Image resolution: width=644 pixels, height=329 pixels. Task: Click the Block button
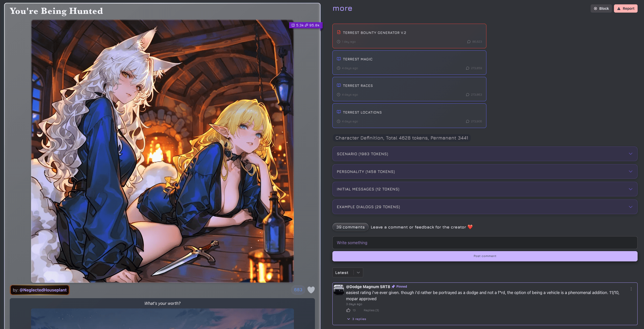(x=601, y=8)
